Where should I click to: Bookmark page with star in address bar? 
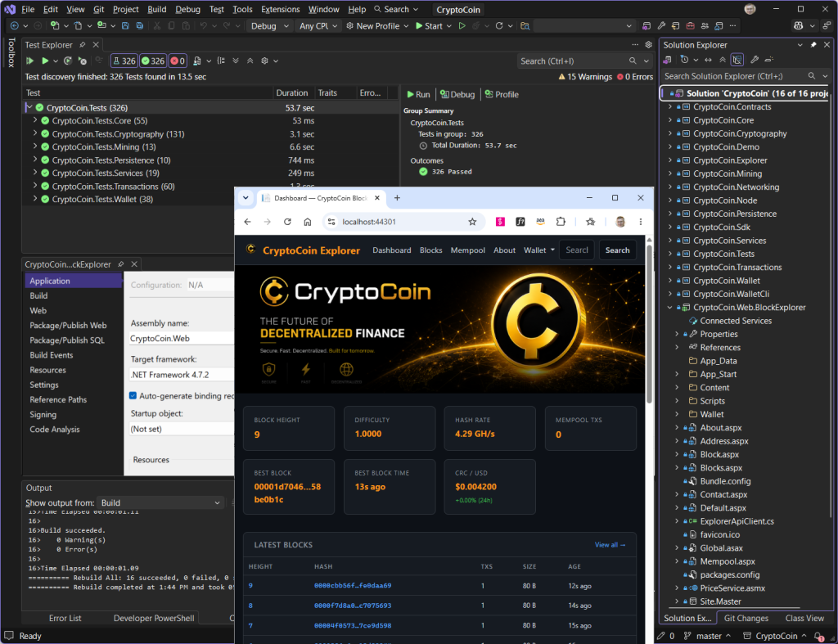pyautogui.click(x=472, y=222)
